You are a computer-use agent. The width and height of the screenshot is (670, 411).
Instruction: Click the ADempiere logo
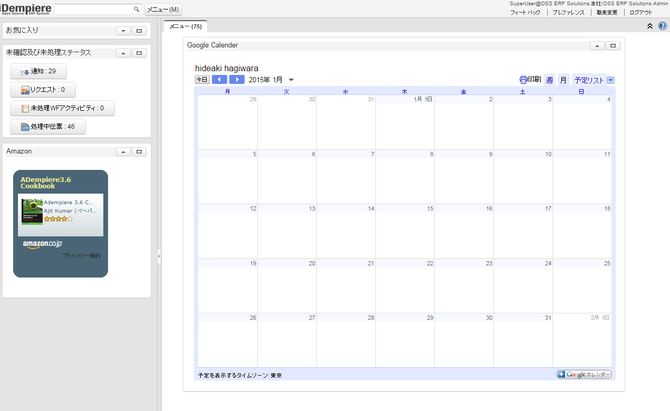click(26, 9)
